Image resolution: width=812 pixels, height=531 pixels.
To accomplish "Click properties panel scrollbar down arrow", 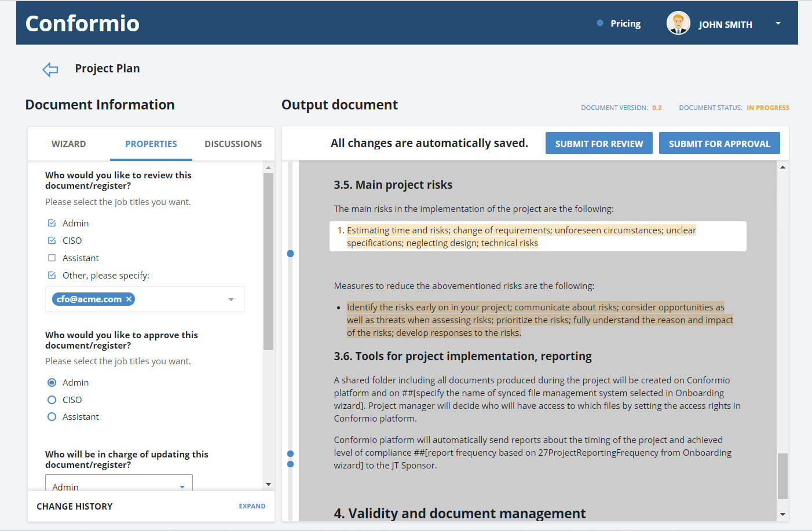I will [x=268, y=484].
